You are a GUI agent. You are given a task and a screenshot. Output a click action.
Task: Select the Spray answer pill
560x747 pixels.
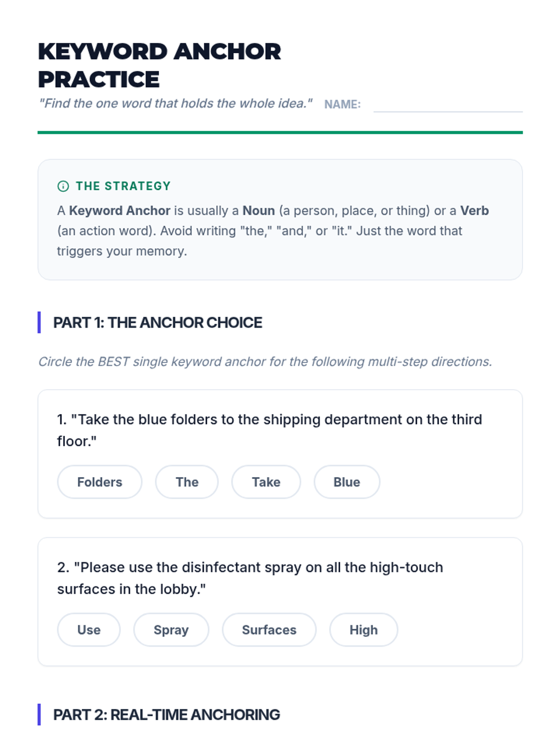[x=171, y=630]
